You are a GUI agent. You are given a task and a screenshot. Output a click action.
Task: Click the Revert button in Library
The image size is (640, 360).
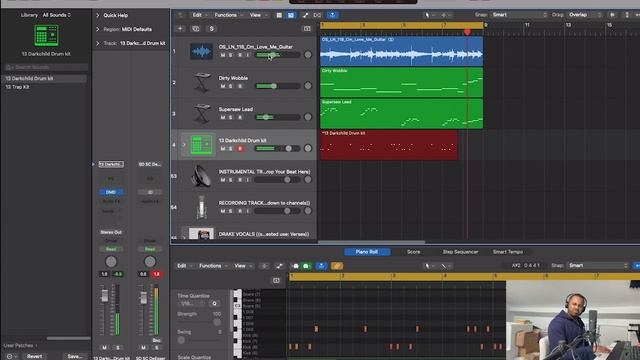(34, 356)
